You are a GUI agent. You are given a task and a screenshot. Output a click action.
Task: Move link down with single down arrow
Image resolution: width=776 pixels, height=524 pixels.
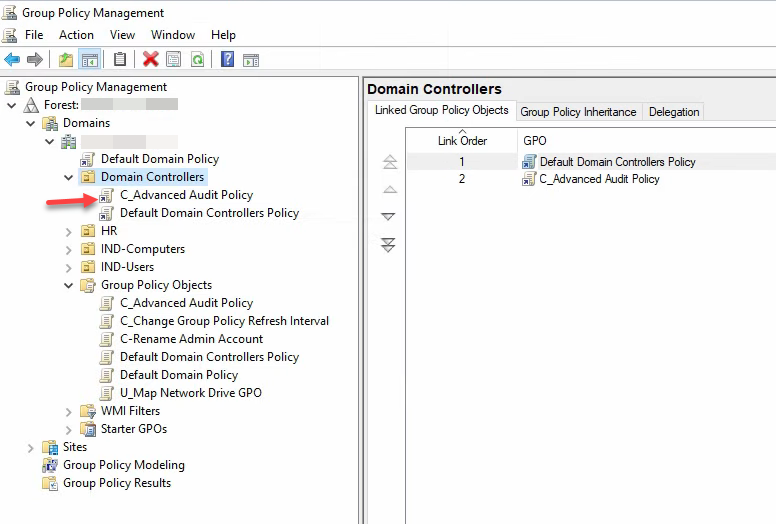pyautogui.click(x=388, y=217)
